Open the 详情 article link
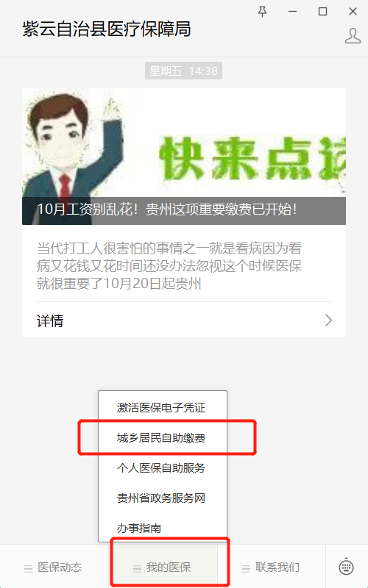The image size is (368, 588). (x=50, y=321)
